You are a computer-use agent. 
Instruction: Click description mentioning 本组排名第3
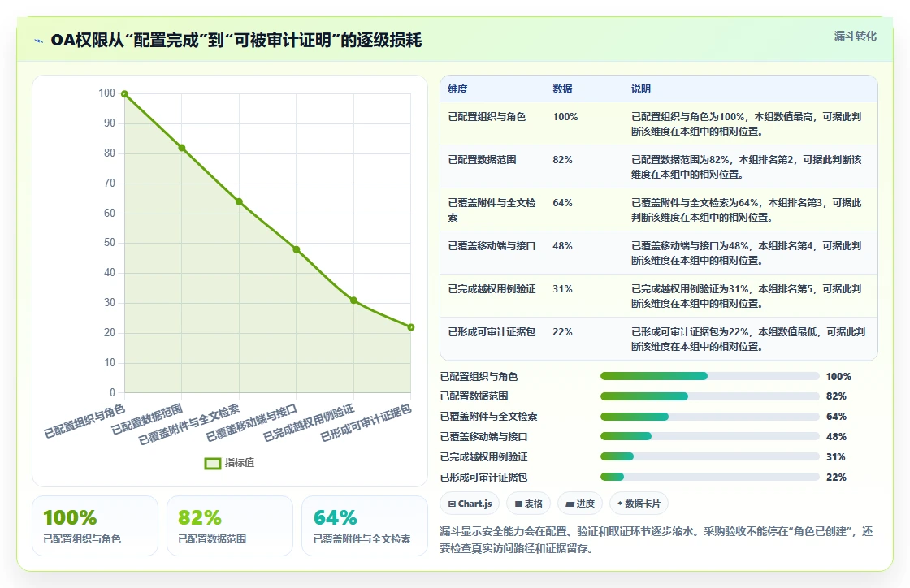(x=747, y=210)
